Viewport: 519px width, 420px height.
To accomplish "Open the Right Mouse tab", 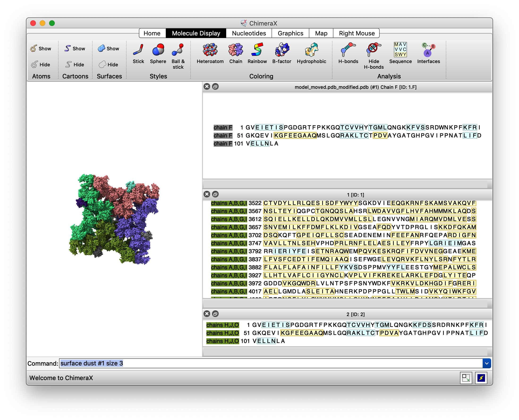I will (x=357, y=33).
